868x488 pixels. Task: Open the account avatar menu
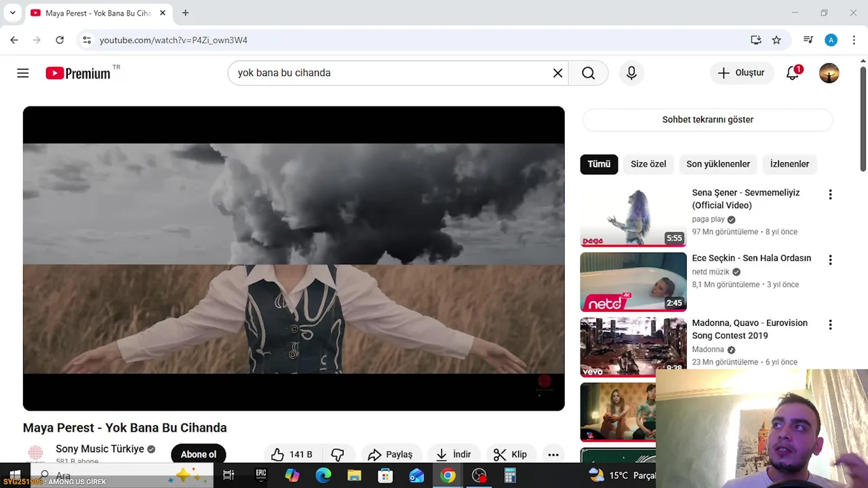tap(829, 73)
